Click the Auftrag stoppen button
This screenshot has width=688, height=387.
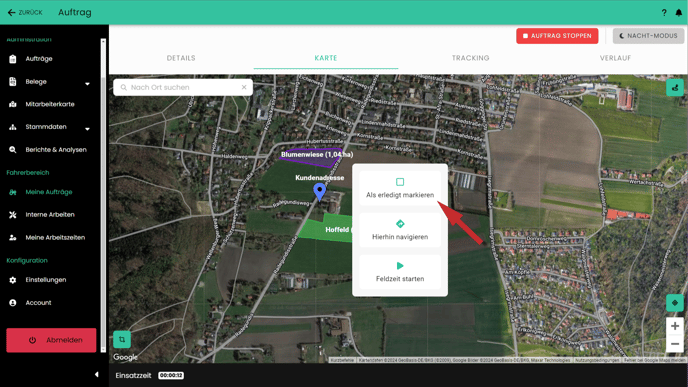pyautogui.click(x=557, y=36)
